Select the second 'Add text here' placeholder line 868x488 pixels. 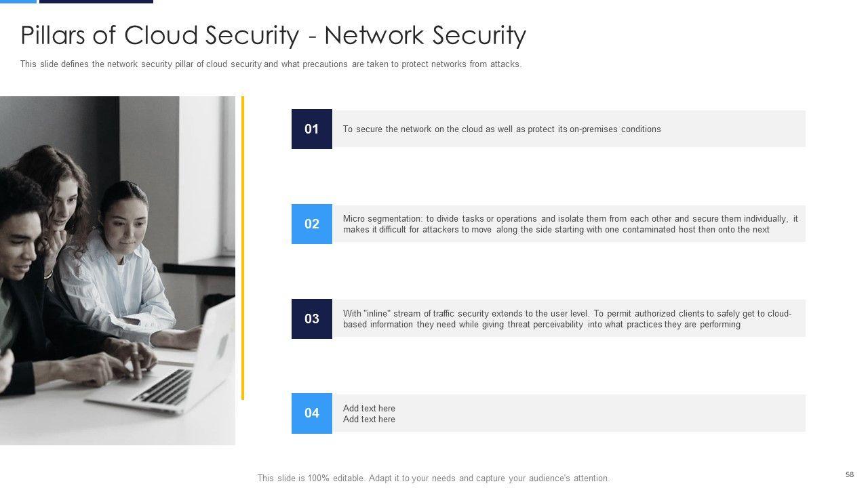(369, 420)
